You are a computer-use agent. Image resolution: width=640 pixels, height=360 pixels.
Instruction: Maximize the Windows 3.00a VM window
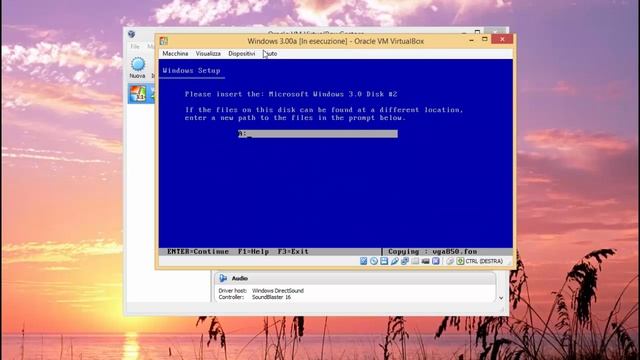484,39
